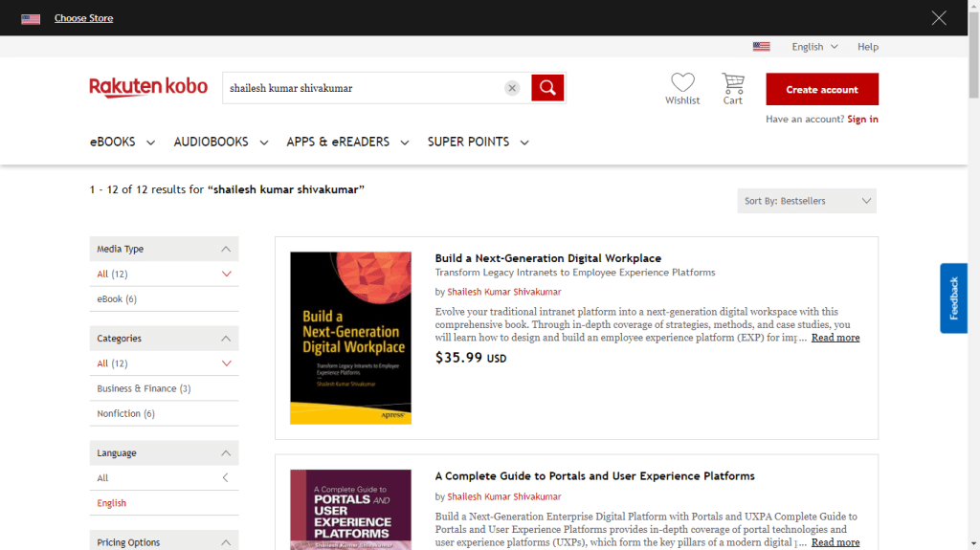Click the Rakuten Kobo logo
This screenshot has height=550, width=980.
[148, 87]
